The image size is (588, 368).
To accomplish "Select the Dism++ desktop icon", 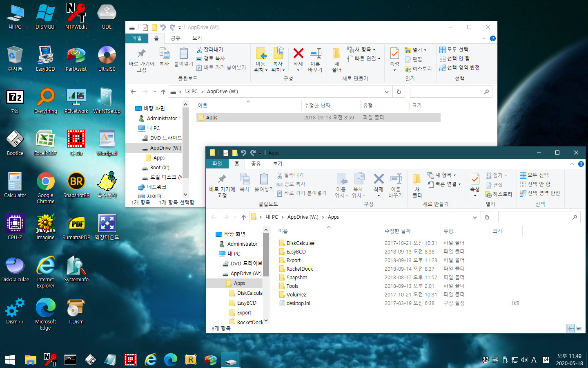I will (15, 311).
